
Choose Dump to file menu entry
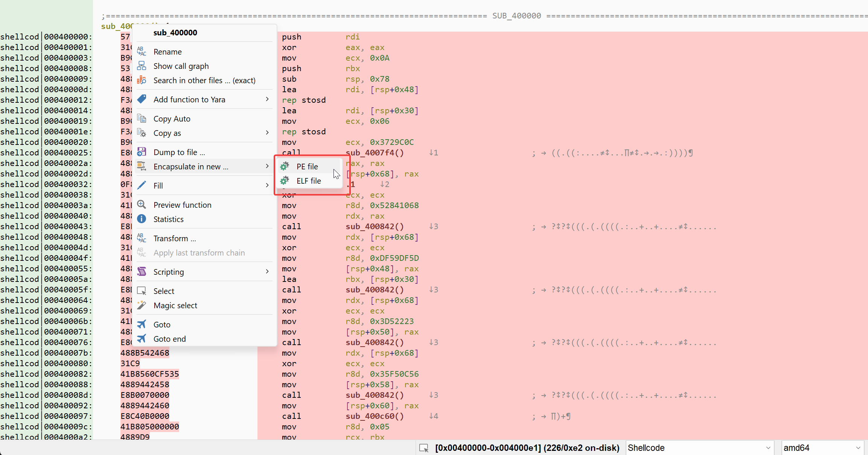click(x=204, y=152)
